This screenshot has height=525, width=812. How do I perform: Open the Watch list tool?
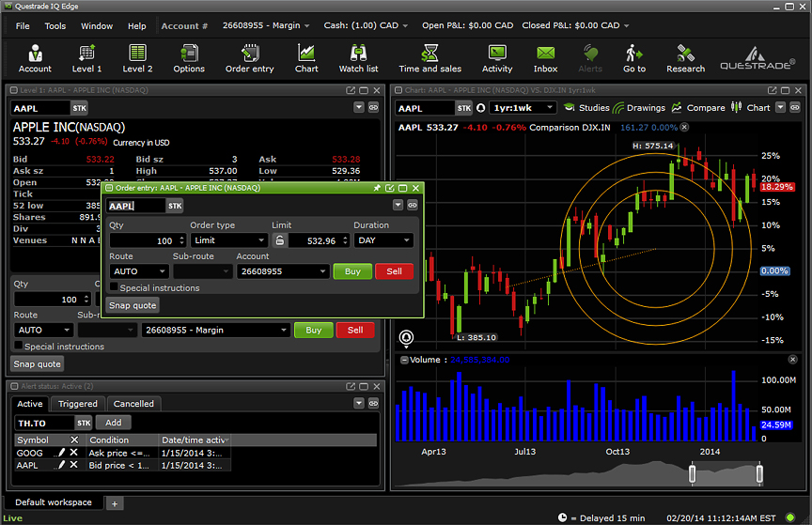(x=358, y=58)
